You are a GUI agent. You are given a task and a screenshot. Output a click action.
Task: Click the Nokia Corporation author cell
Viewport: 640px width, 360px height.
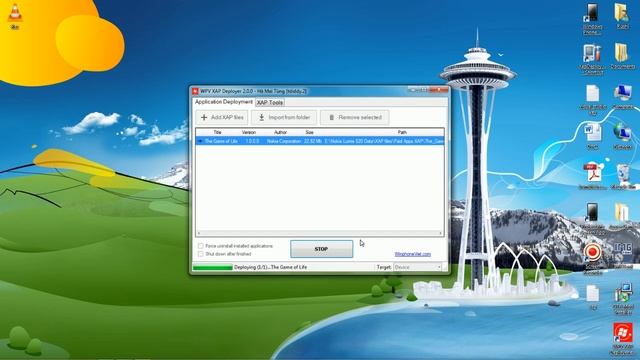pos(284,141)
